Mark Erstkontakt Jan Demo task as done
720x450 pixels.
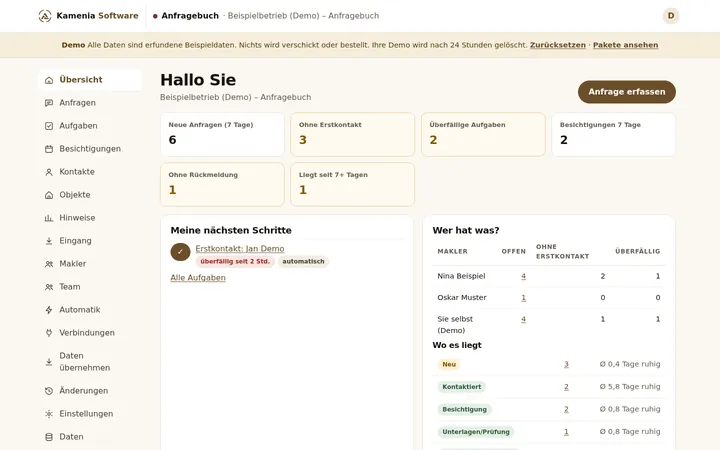(x=180, y=252)
